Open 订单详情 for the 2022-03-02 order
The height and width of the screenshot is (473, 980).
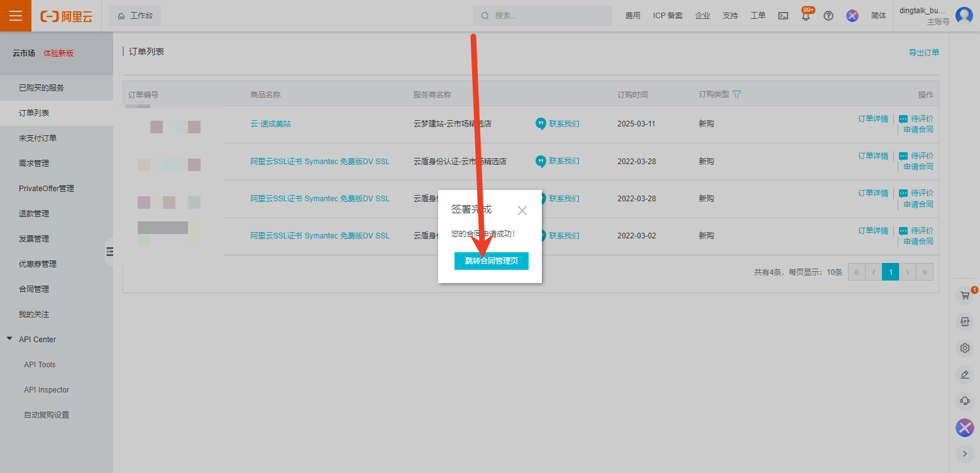coord(873,231)
